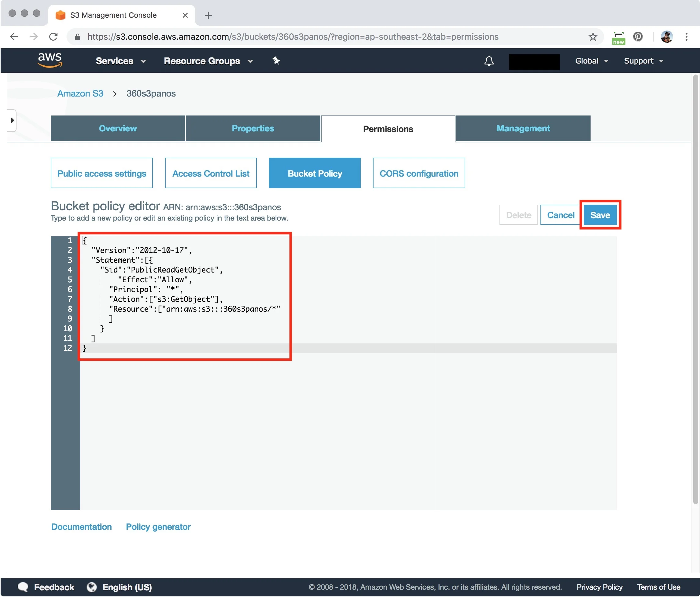Open the Documentation link

81,527
